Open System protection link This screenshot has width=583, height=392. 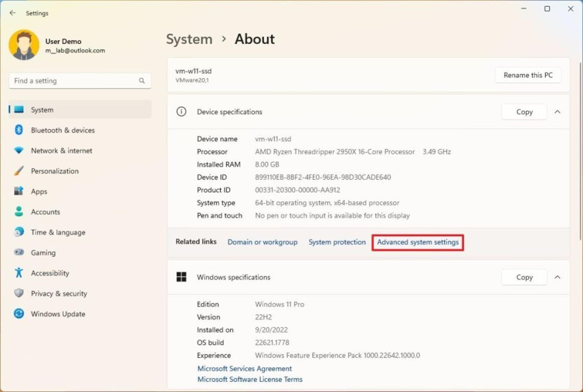click(x=337, y=242)
